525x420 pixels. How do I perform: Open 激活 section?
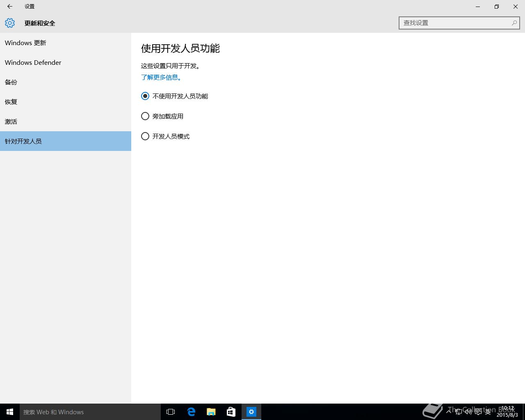[66, 121]
